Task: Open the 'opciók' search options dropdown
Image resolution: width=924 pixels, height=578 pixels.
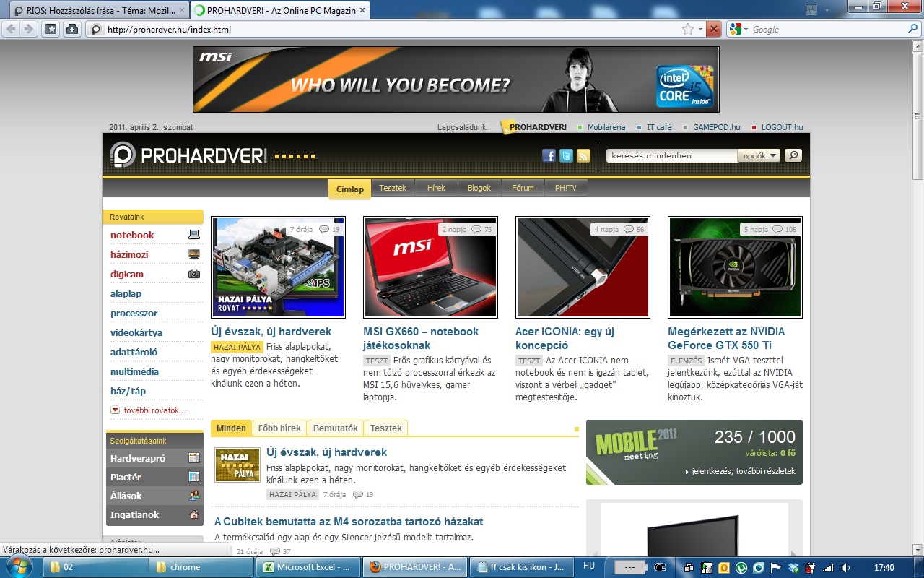Action: click(759, 155)
